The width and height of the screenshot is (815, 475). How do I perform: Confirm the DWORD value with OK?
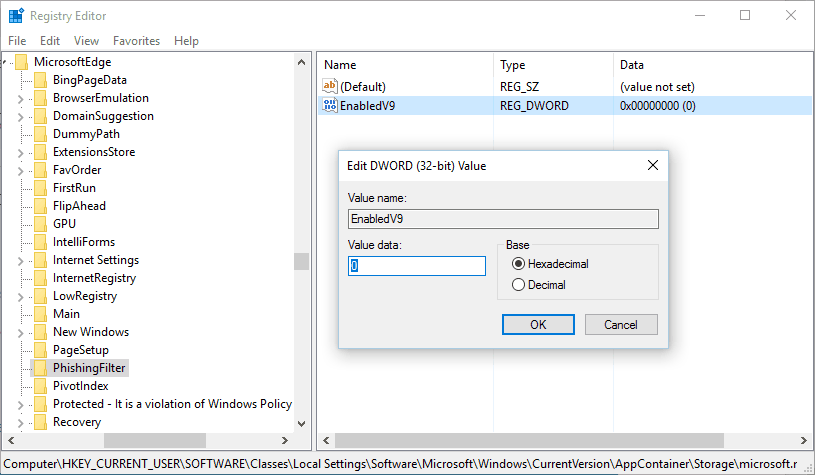538,325
